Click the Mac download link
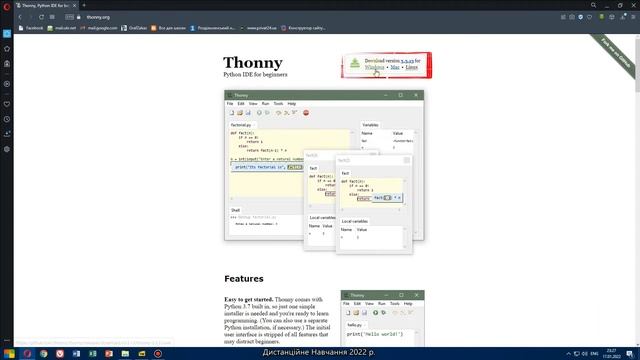 click(x=395, y=67)
